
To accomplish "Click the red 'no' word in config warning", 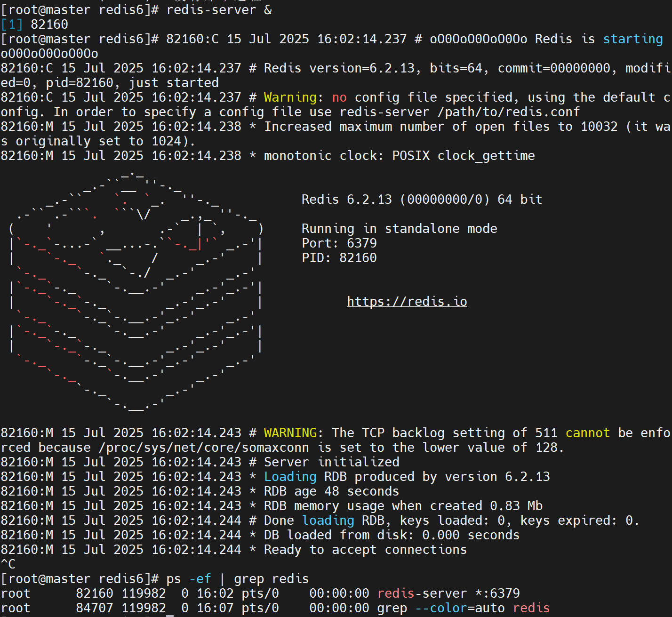I will 339,97.
